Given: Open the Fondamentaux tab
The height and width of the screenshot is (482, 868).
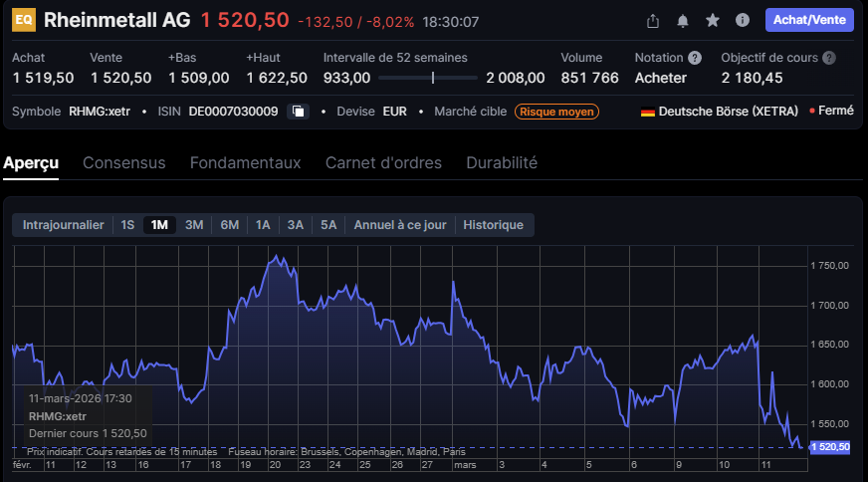Looking at the screenshot, I should 245,163.
